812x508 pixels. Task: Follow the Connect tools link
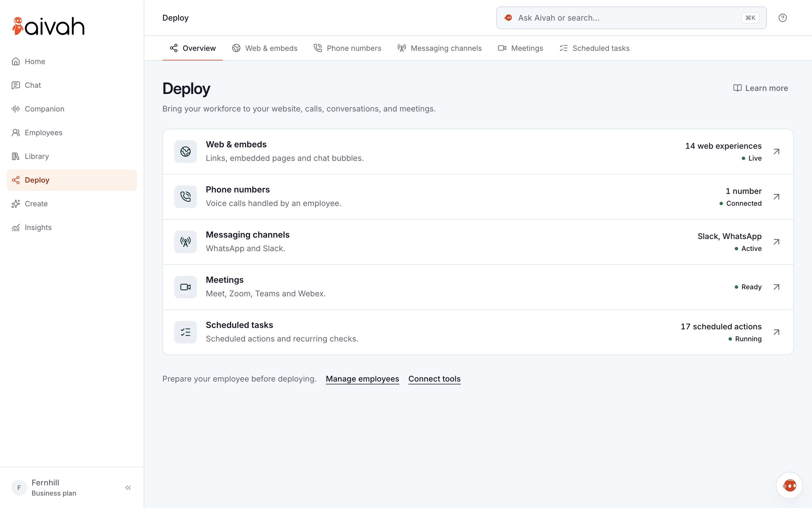coord(434,379)
